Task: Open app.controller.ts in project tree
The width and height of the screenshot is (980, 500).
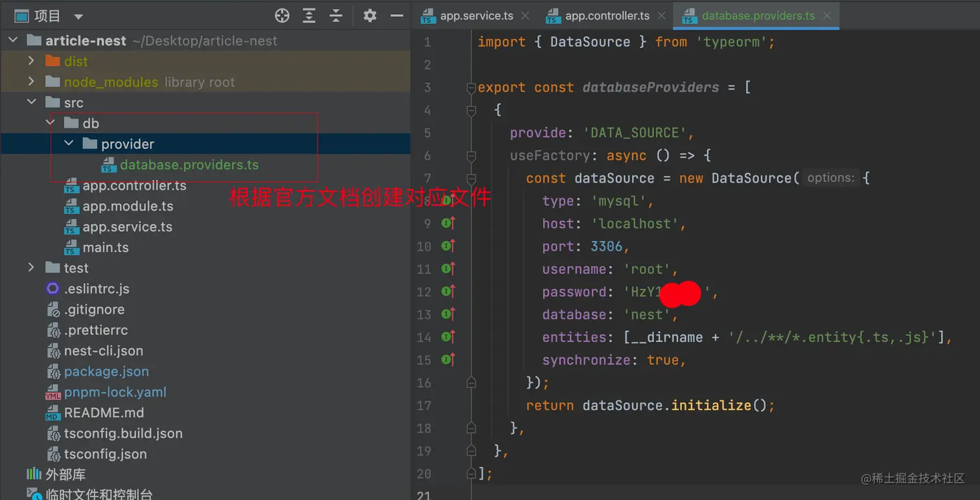Action: (x=134, y=185)
